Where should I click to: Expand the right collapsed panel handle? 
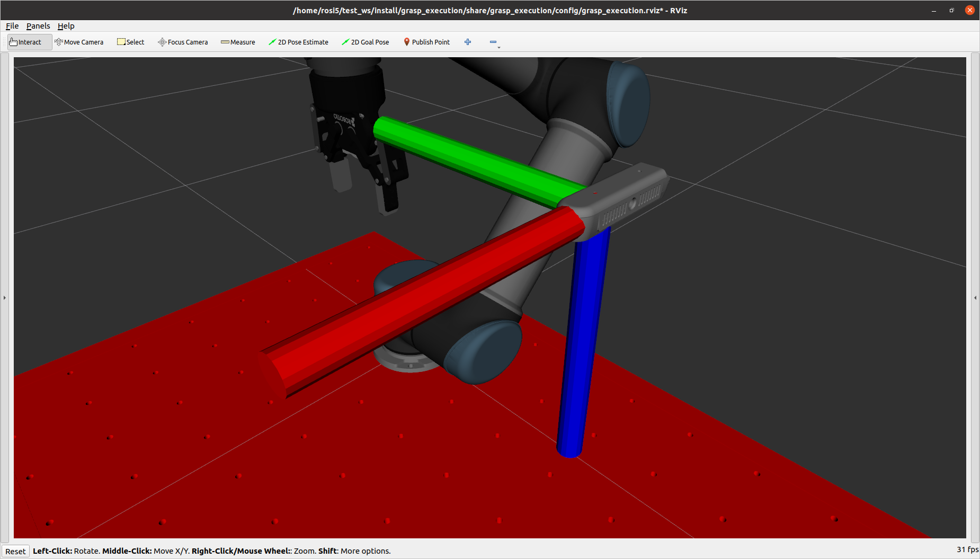975,298
